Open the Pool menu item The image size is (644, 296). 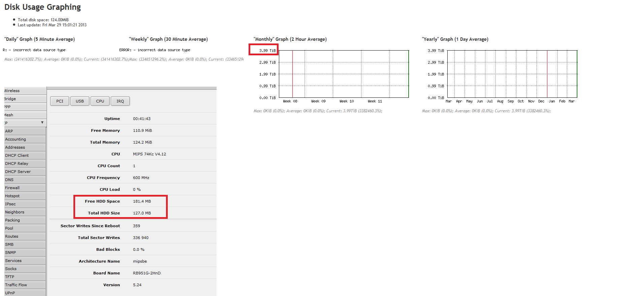[25, 228]
